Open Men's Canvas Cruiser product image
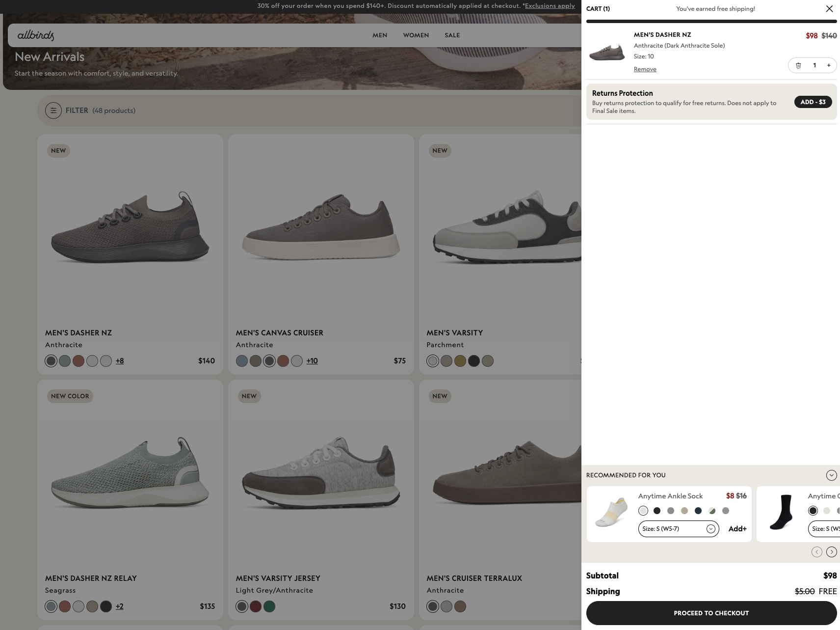Image resolution: width=840 pixels, height=630 pixels. coord(321,227)
